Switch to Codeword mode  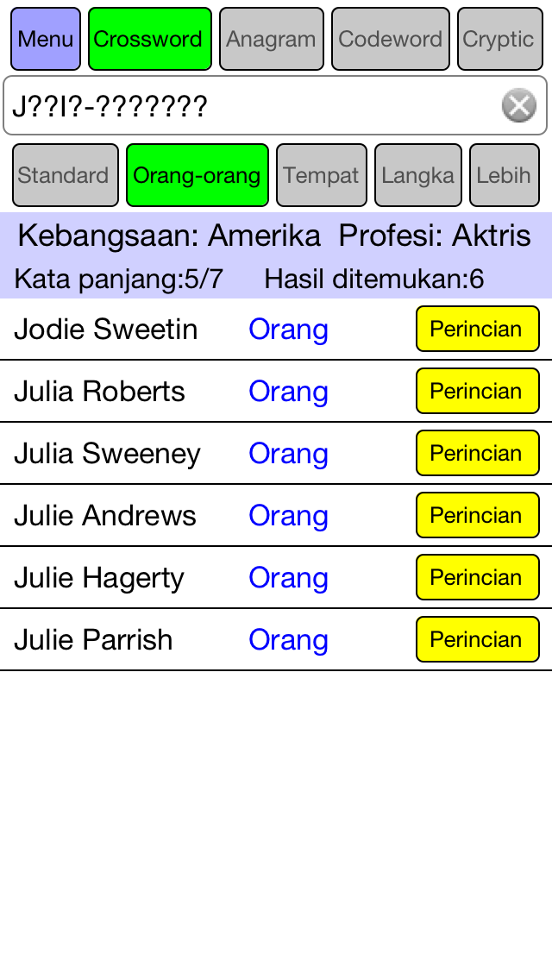click(x=390, y=39)
